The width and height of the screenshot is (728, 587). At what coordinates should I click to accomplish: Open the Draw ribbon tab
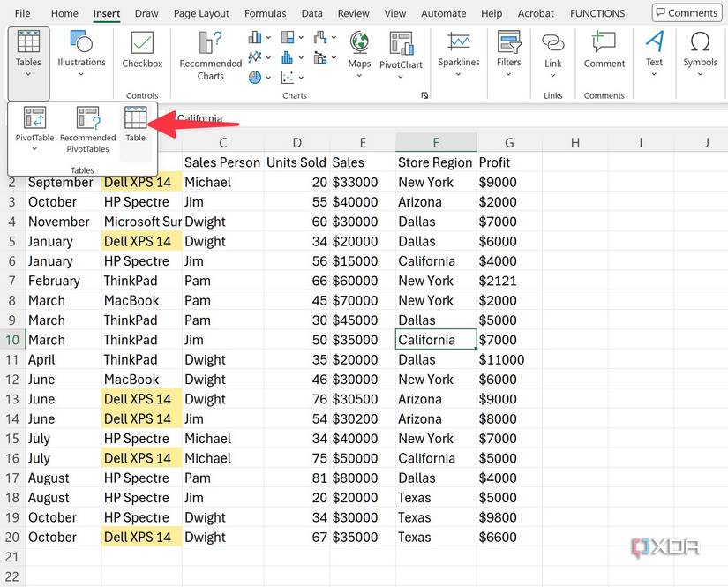coord(146,13)
